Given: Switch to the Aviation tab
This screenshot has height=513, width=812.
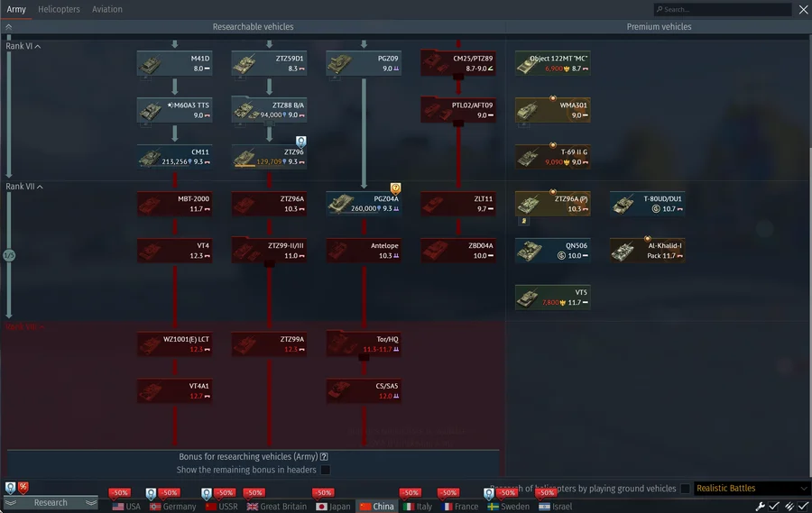Looking at the screenshot, I should coord(107,9).
